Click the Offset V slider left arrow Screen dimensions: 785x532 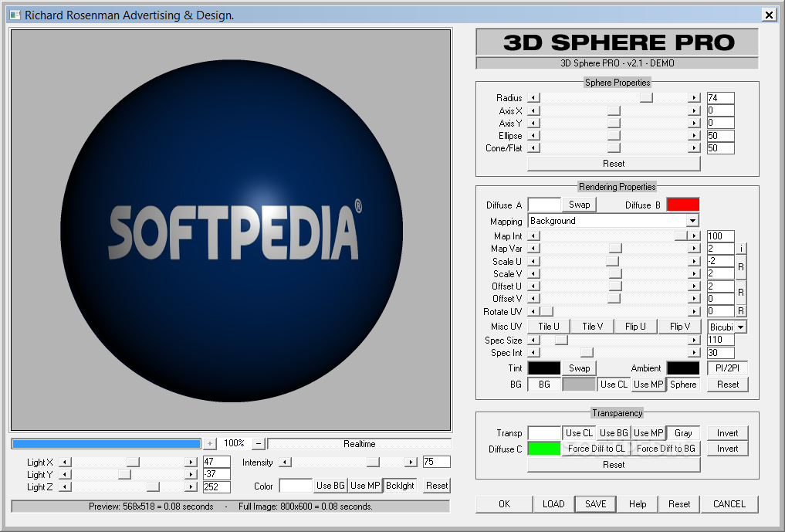[533, 299]
